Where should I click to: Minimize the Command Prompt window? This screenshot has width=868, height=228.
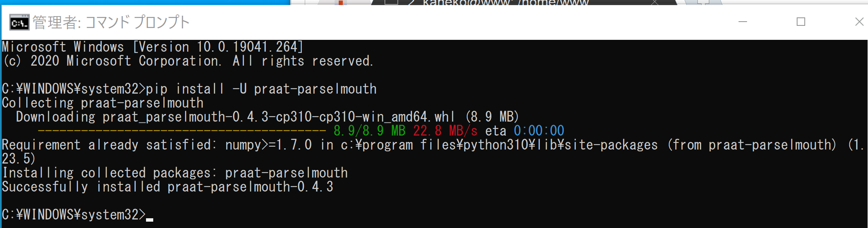coord(742,22)
